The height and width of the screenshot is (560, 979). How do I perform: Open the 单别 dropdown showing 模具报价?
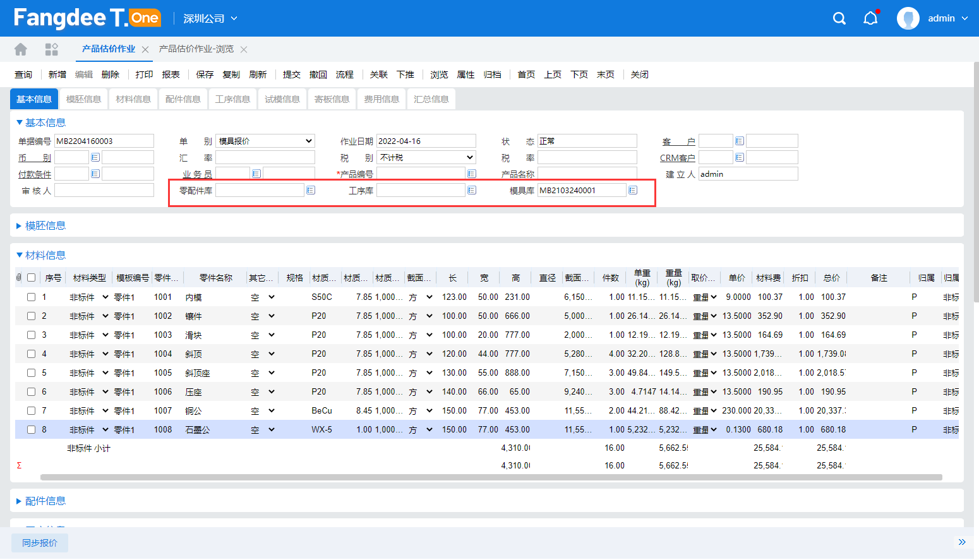(265, 141)
